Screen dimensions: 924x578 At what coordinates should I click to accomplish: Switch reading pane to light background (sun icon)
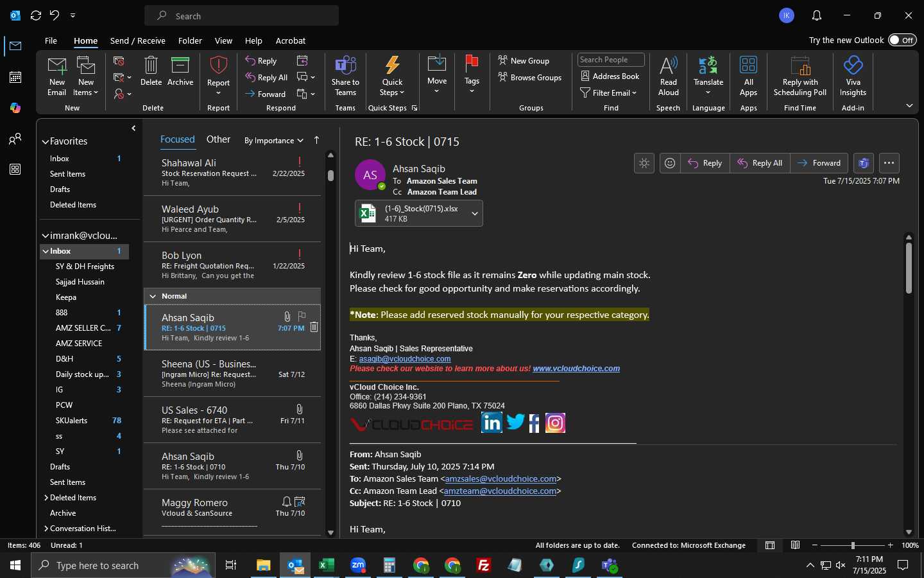[644, 163]
